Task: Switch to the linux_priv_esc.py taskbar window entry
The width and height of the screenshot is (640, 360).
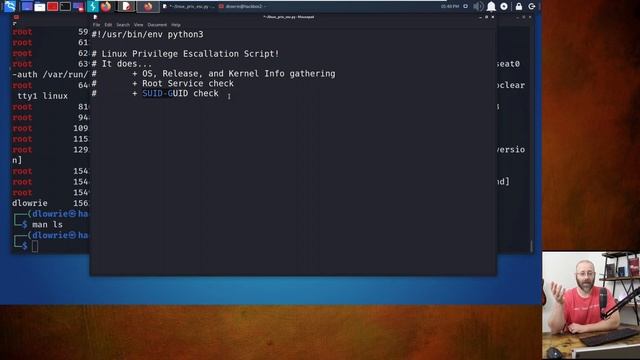Action: 188,7
